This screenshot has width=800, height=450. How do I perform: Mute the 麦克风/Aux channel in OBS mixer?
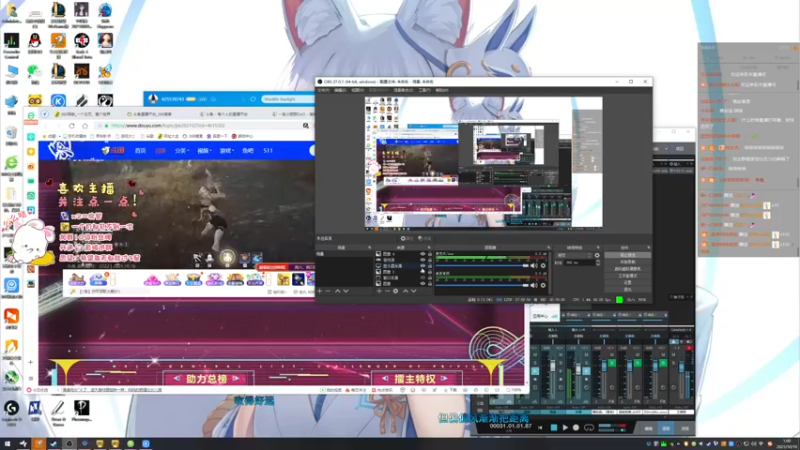(534, 266)
